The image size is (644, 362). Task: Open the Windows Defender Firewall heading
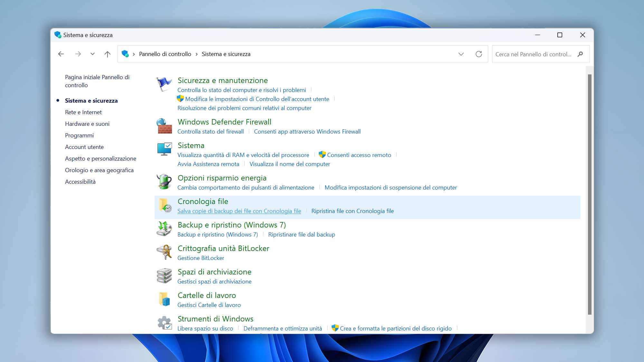(x=224, y=122)
